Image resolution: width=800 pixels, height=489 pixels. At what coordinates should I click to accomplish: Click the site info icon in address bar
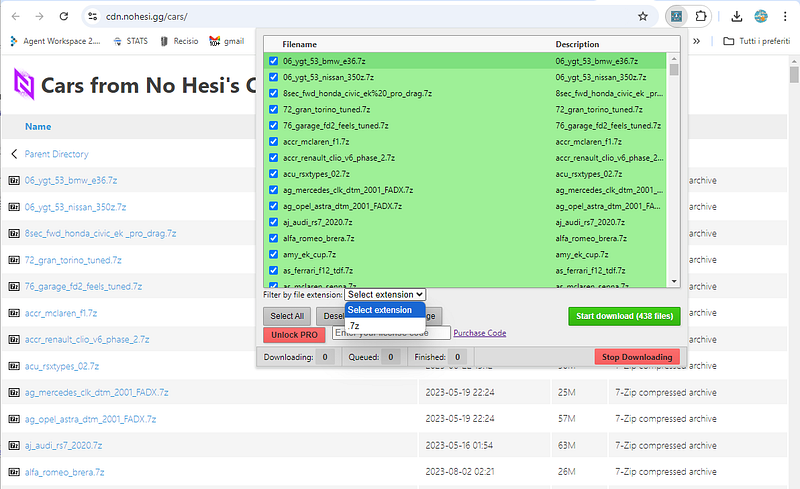(92, 16)
